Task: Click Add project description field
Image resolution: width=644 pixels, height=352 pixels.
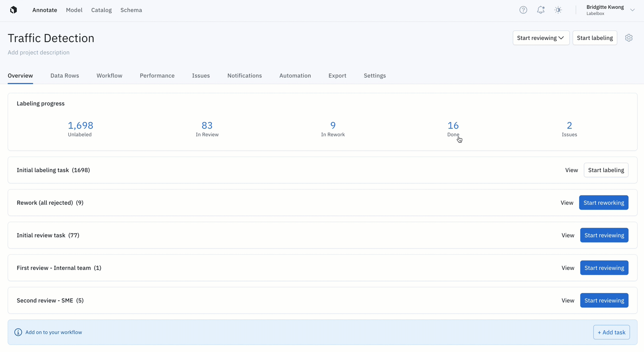Action: pos(38,52)
